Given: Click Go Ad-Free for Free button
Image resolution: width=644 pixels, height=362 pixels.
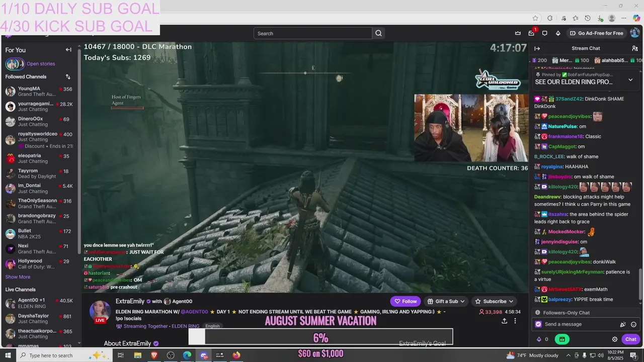Looking at the screenshot, I should [x=596, y=33].
